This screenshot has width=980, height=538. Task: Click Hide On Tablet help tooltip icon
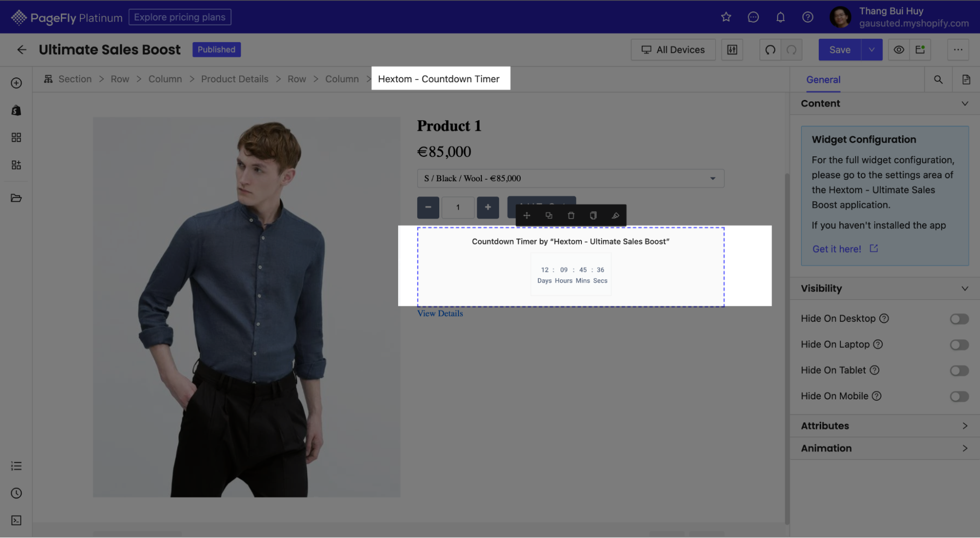[875, 370]
